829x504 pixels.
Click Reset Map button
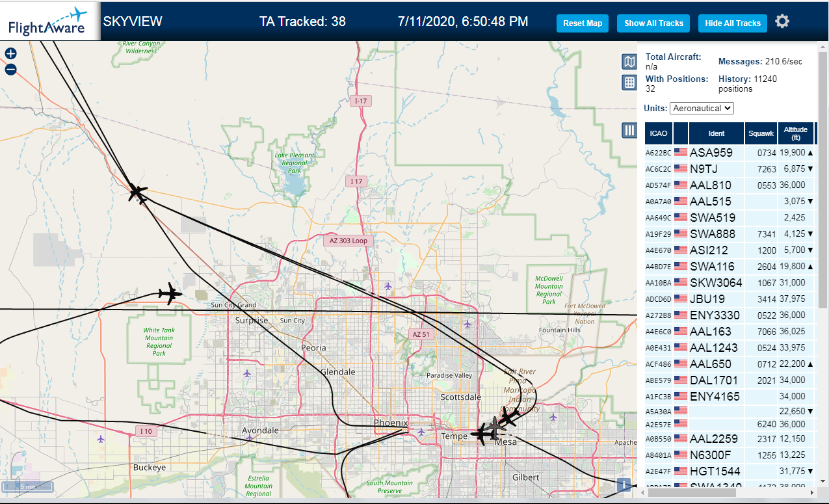[x=583, y=23]
